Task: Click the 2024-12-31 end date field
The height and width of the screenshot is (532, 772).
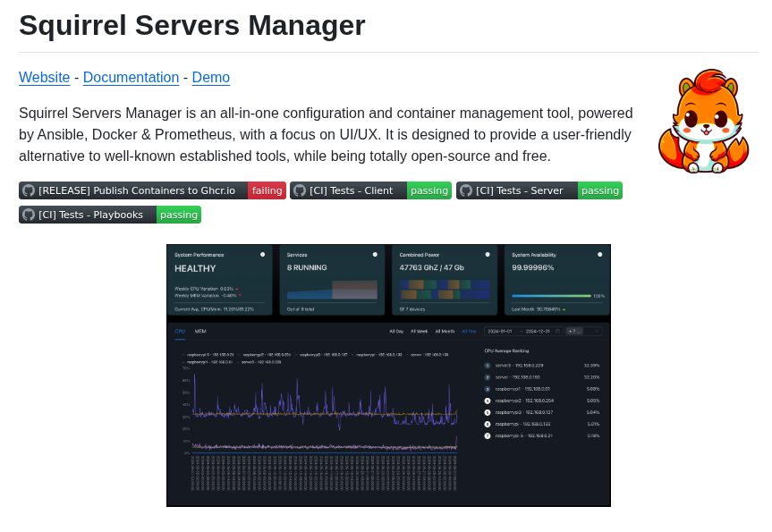Action: [538, 331]
